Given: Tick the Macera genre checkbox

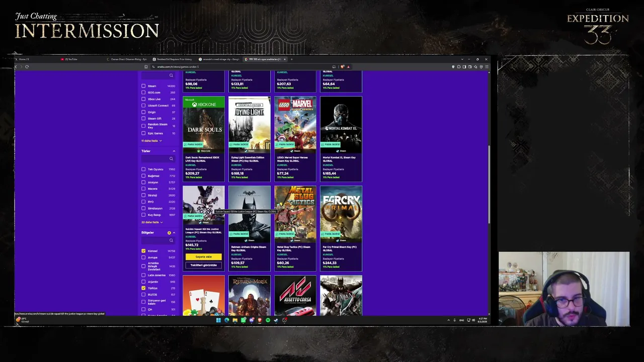Looking at the screenshot, I should tap(143, 189).
